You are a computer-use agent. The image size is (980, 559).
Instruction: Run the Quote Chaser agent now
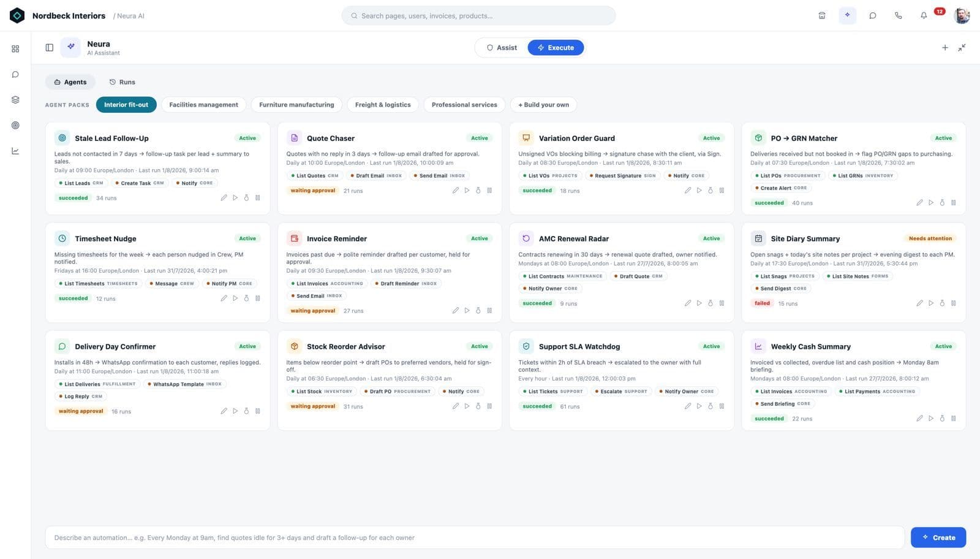click(467, 191)
